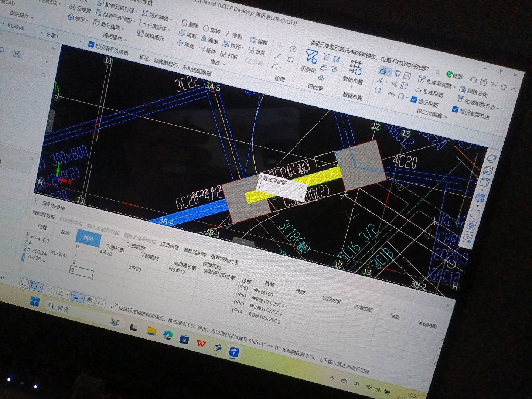This screenshot has width=532, height=399.
Task: Click the 识别梁 identify beam icon
Action: [311, 57]
